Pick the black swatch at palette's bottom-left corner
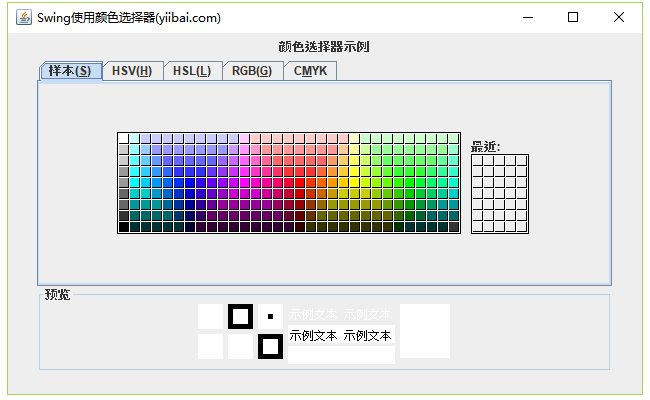 coord(124,227)
